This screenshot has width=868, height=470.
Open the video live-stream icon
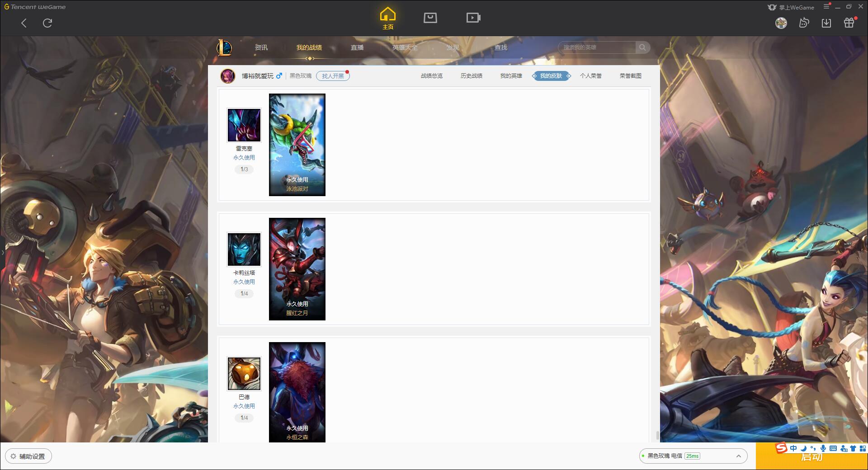click(x=473, y=18)
